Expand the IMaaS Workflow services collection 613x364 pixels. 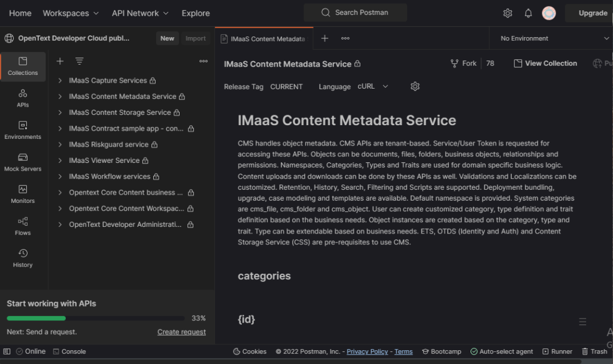click(x=60, y=177)
